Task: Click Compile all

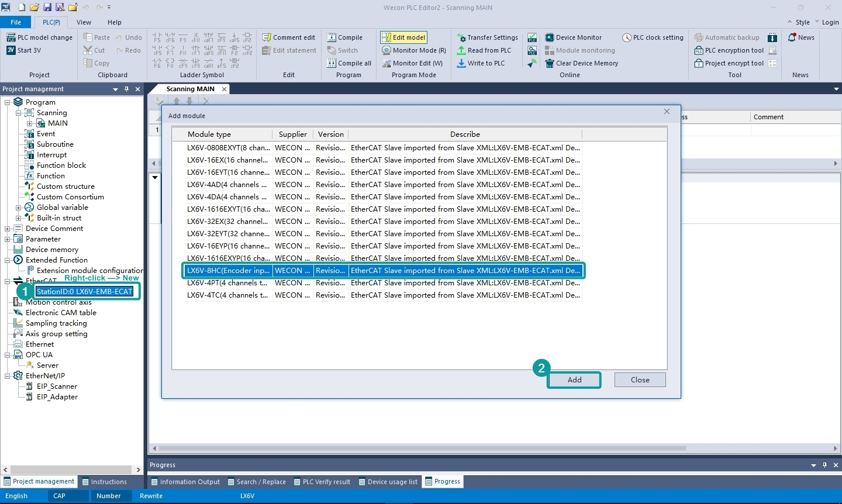Action: pyautogui.click(x=349, y=63)
